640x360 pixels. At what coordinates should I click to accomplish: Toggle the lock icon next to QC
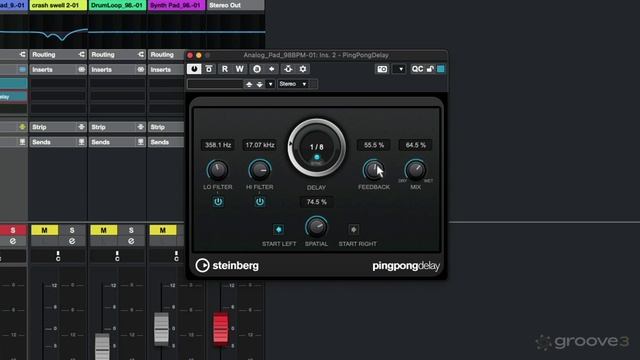pyautogui.click(x=430, y=69)
